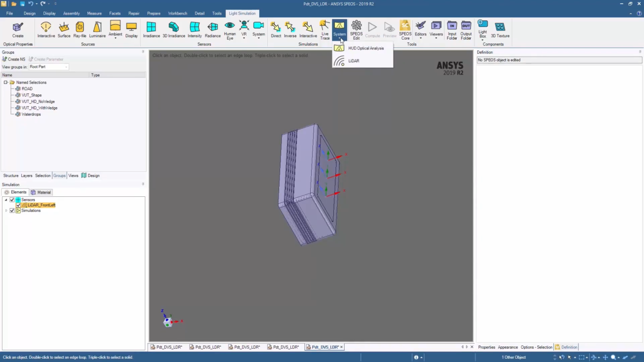Click the pan arrows icon in status bar
Screen dimensions: 644x362
click(605, 357)
